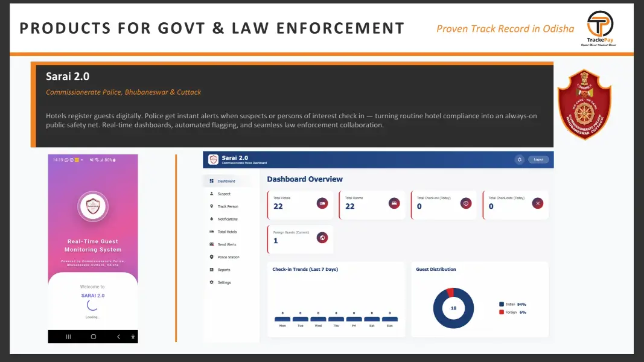The height and width of the screenshot is (362, 644).
Task: Select Notifications from the sidebar
Action: (x=228, y=219)
